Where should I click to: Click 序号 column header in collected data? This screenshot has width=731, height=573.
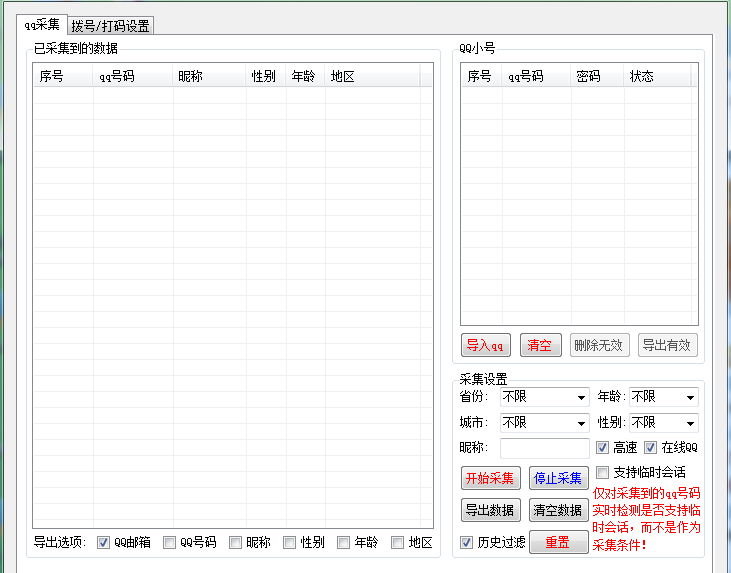pyautogui.click(x=63, y=76)
